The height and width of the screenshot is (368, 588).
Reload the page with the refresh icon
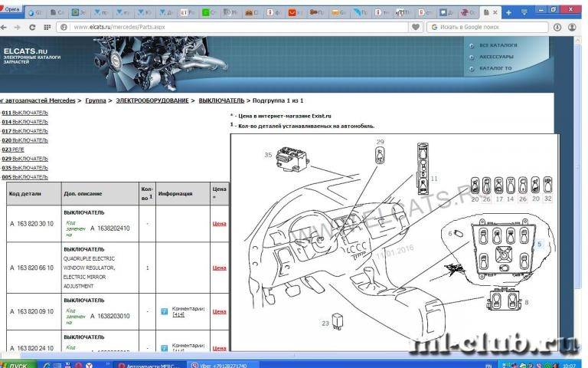(32, 26)
